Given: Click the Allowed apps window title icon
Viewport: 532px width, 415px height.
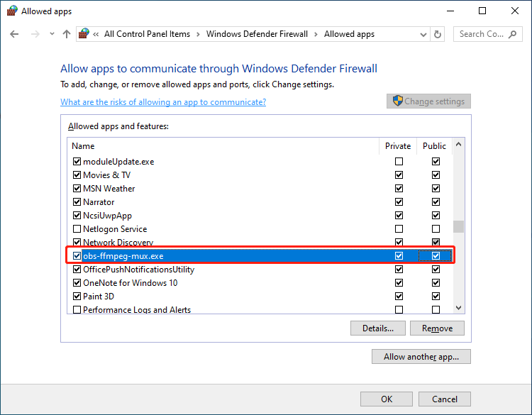Looking at the screenshot, I should 12,11.
